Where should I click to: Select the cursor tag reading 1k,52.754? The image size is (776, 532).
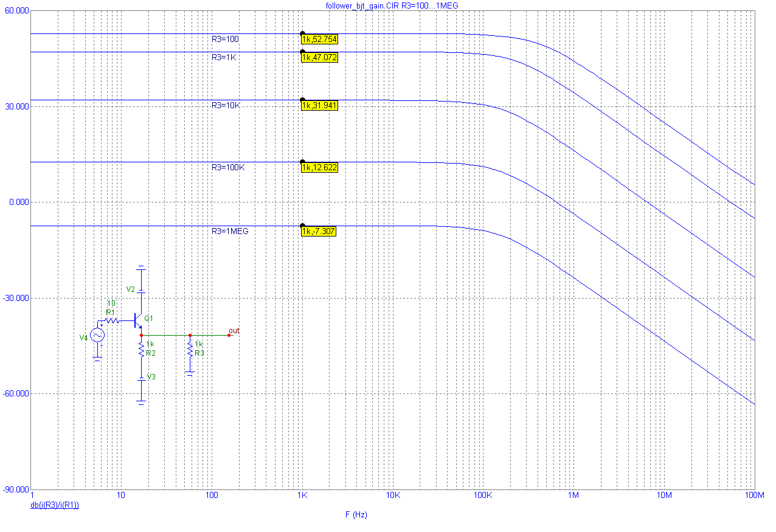(x=319, y=39)
